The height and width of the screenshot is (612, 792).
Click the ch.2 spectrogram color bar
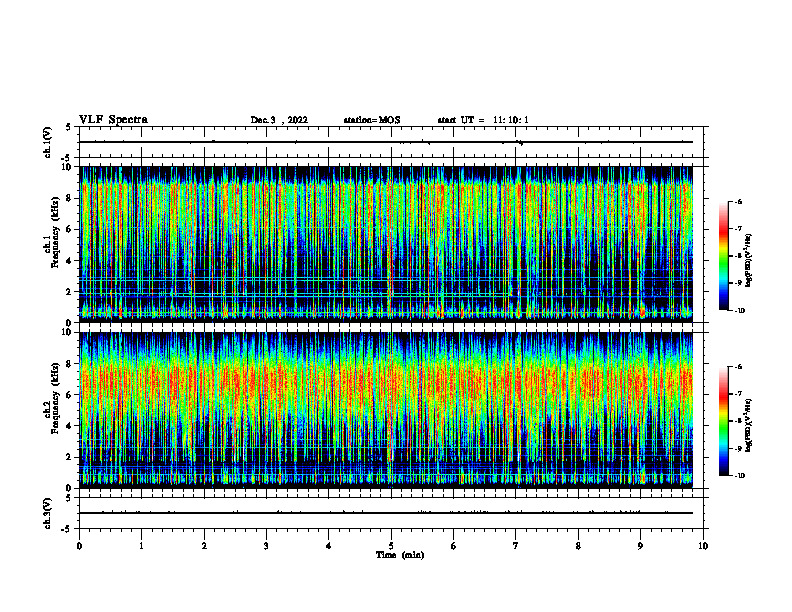[x=724, y=421]
